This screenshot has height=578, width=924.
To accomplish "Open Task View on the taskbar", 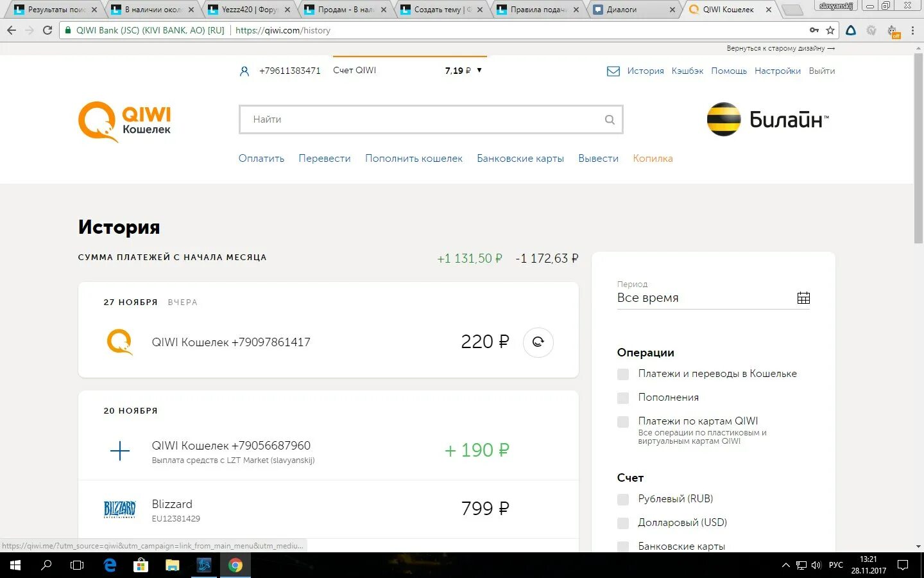I will (77, 565).
